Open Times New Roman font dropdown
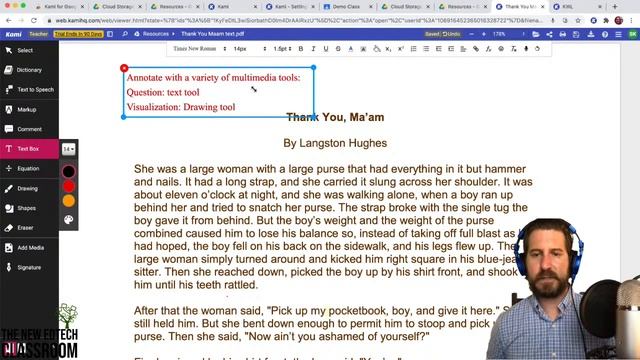This screenshot has height=360, width=640. click(199, 49)
